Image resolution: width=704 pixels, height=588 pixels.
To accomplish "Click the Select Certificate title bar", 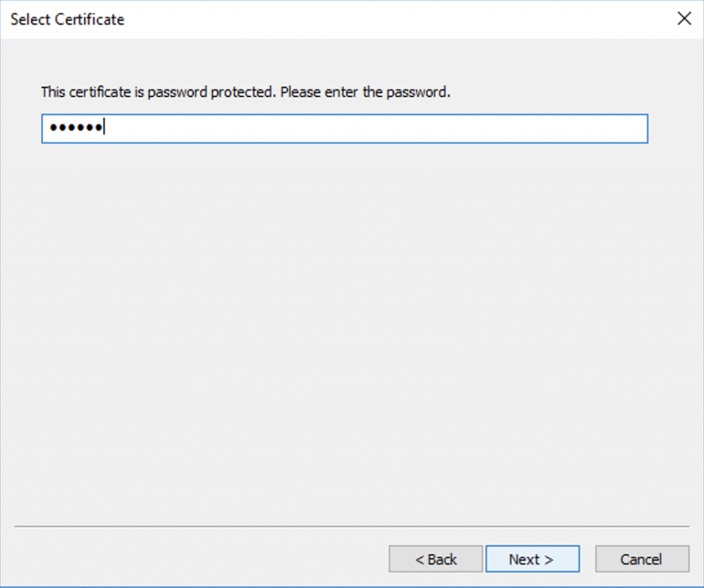I will click(x=275, y=19).
